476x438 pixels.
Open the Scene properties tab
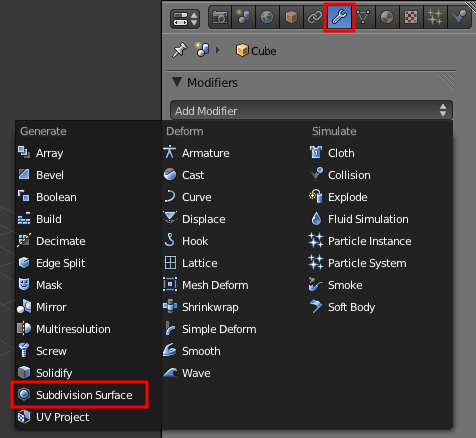(243, 17)
